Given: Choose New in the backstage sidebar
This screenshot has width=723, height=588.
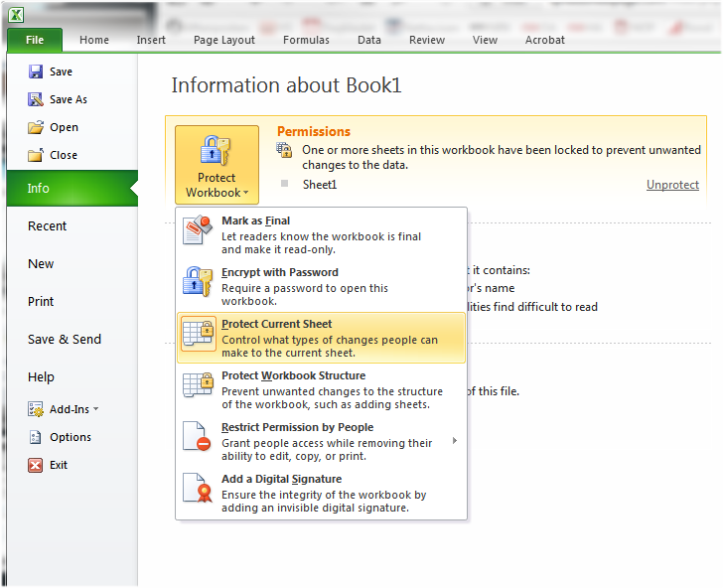Looking at the screenshot, I should (41, 264).
